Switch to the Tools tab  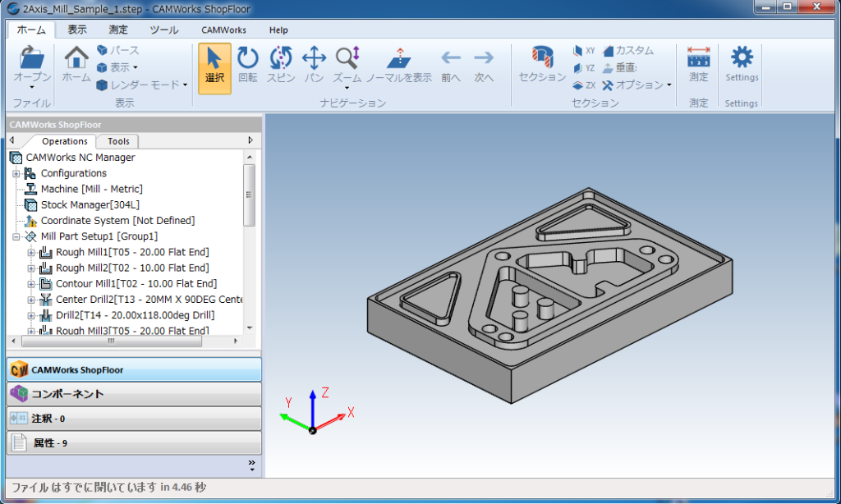click(x=118, y=141)
